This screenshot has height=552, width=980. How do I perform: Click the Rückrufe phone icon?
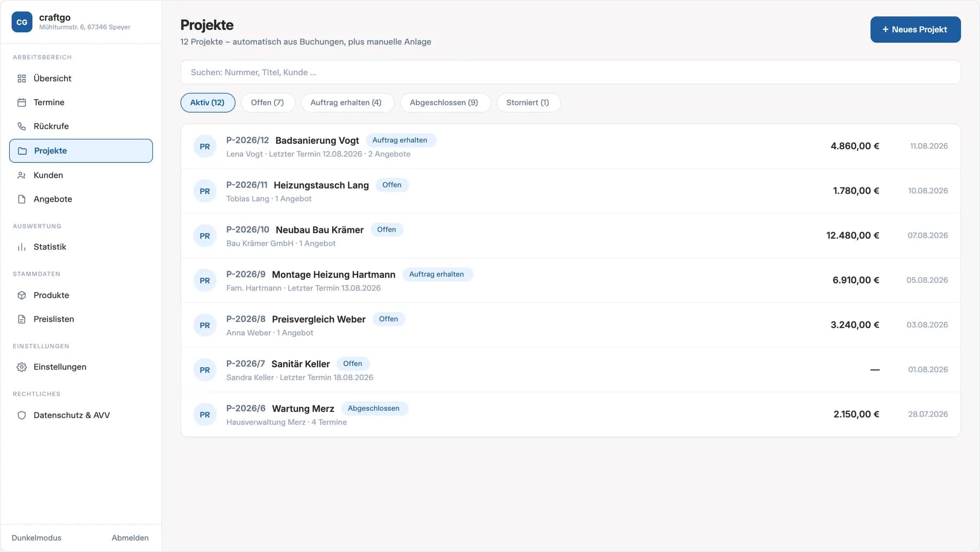[22, 126]
